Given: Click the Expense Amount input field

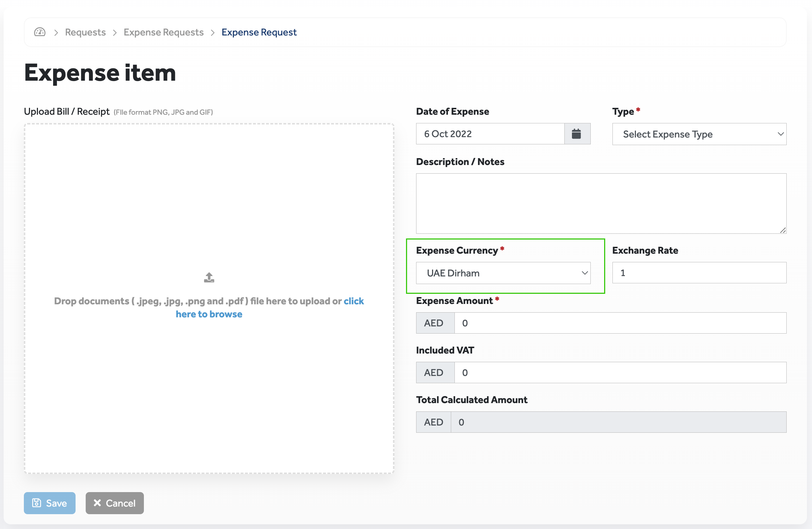Looking at the screenshot, I should point(620,323).
